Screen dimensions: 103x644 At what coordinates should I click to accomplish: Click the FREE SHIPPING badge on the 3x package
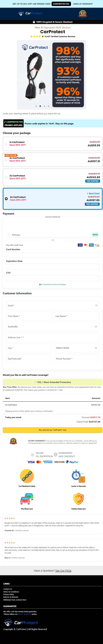point(92,181)
